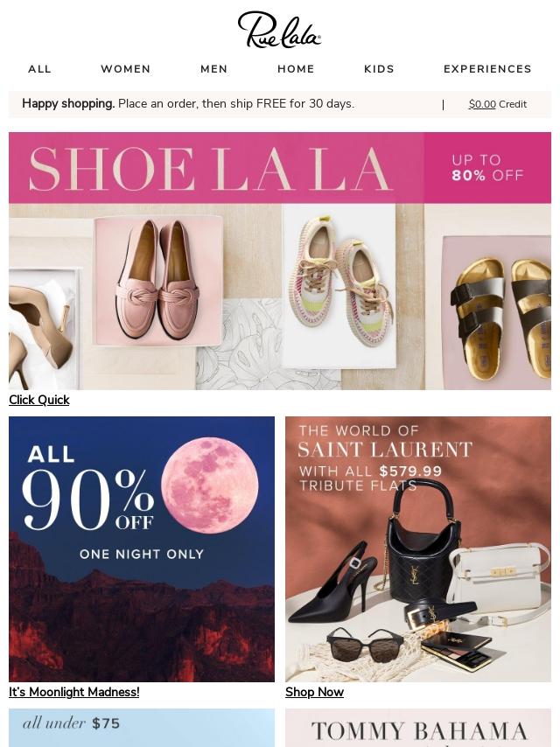Open the Shoe La La banner title
560x747 pixels.
click(x=211, y=169)
